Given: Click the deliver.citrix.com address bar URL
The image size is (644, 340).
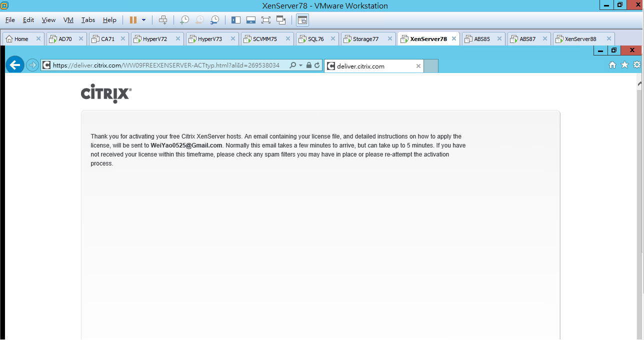Looking at the screenshot, I should (x=166, y=65).
